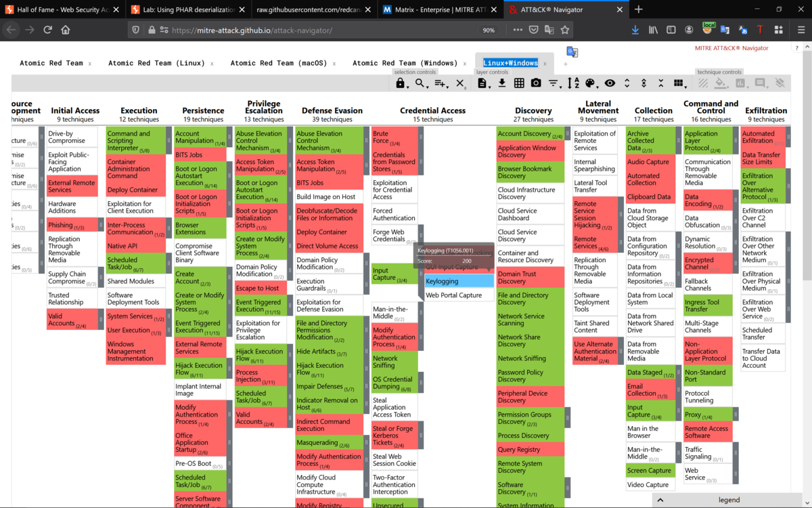Expand the legend panel
Image resolution: width=812 pixels, height=508 pixels.
[728, 500]
